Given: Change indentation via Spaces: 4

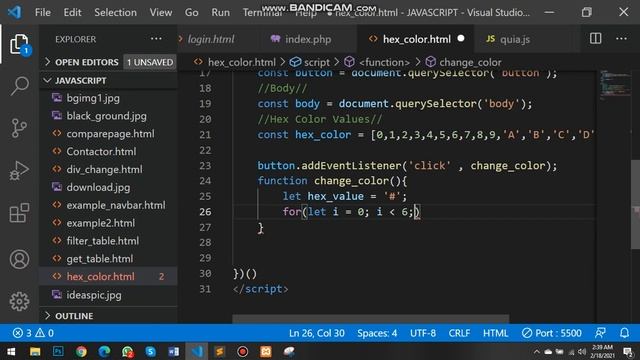Looking at the screenshot, I should tap(377, 333).
